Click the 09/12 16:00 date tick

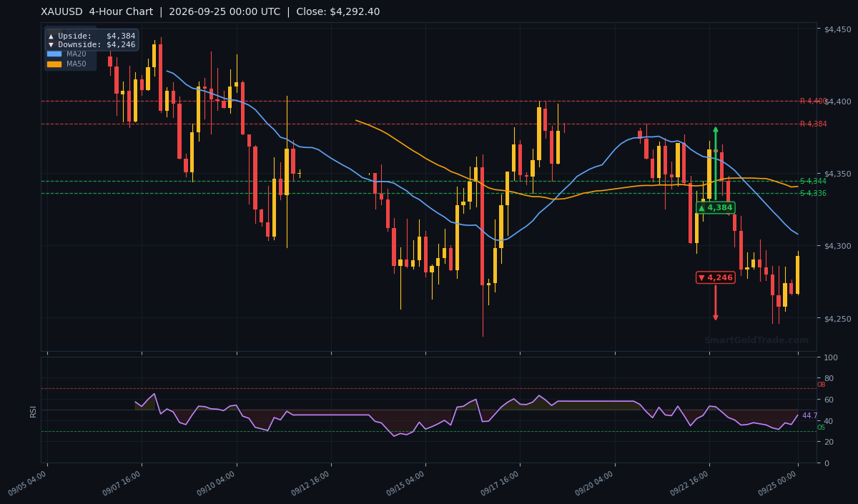312,483
